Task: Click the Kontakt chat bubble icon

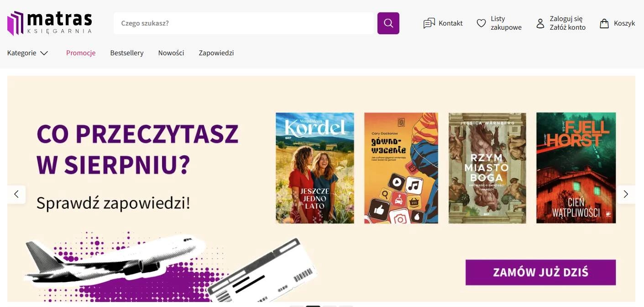Action: coord(429,23)
